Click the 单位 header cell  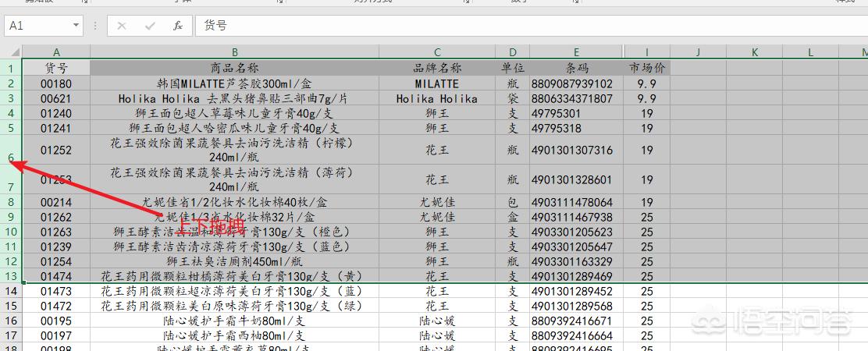pos(513,69)
